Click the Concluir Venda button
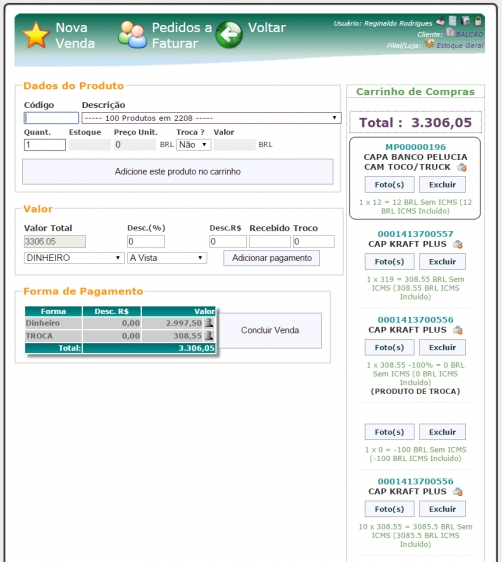 point(270,330)
